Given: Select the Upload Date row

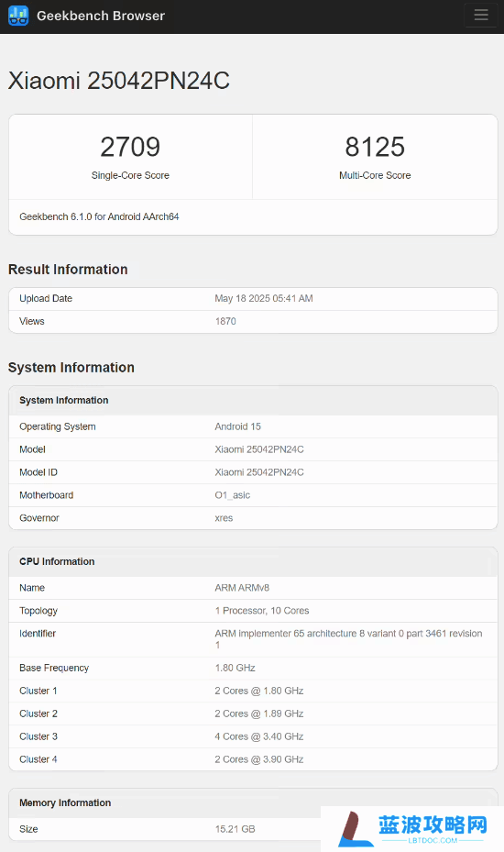Looking at the screenshot, I should (253, 299).
